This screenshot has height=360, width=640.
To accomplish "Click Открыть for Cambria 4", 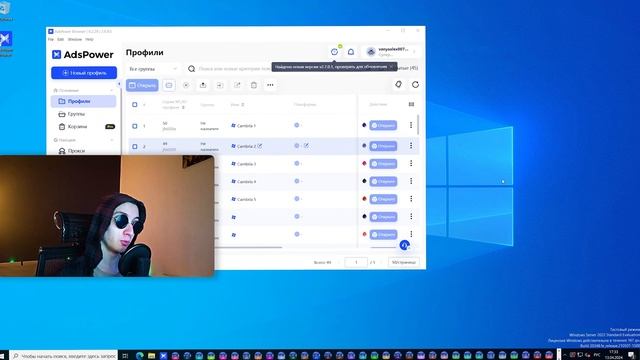I will pos(383,181).
